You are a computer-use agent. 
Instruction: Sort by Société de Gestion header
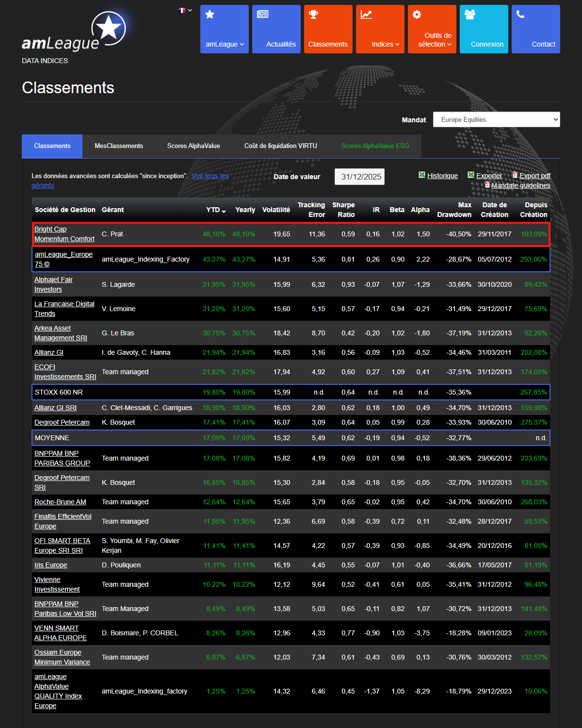pos(65,210)
